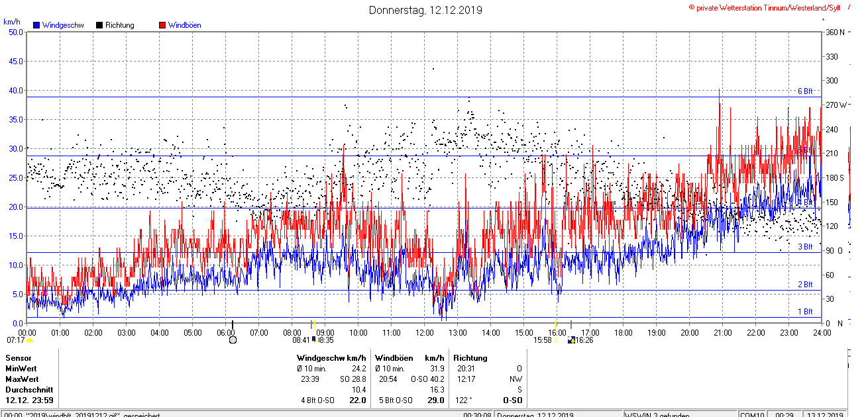Click the Windgeschw km/h column header
The width and height of the screenshot is (868, 417).
tap(331, 358)
